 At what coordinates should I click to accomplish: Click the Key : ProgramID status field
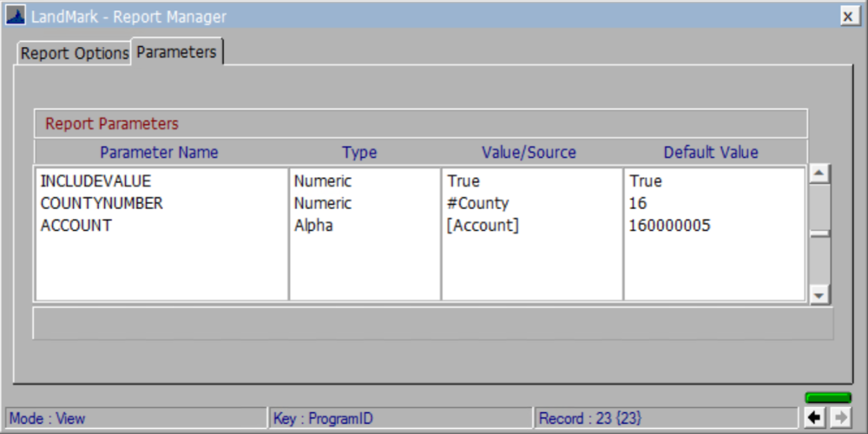coord(401,418)
